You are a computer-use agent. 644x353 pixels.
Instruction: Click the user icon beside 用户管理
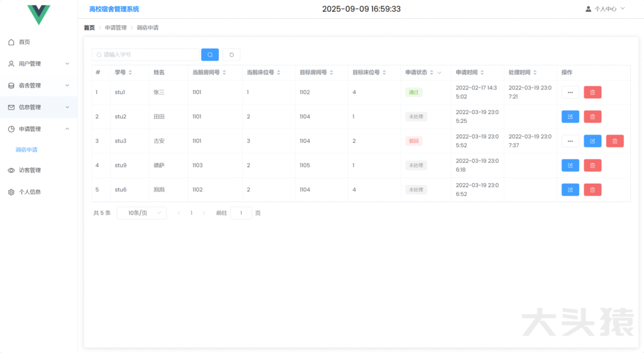[x=11, y=64]
